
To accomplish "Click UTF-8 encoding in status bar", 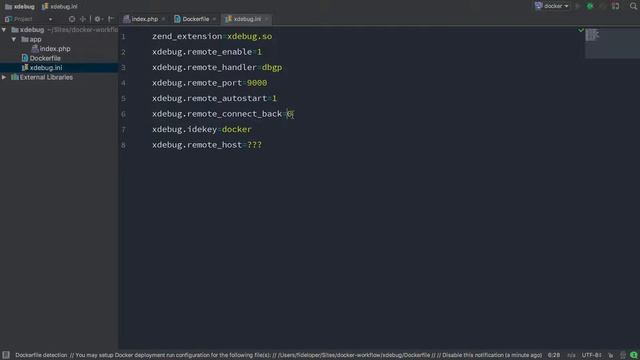I will click(x=591, y=355).
